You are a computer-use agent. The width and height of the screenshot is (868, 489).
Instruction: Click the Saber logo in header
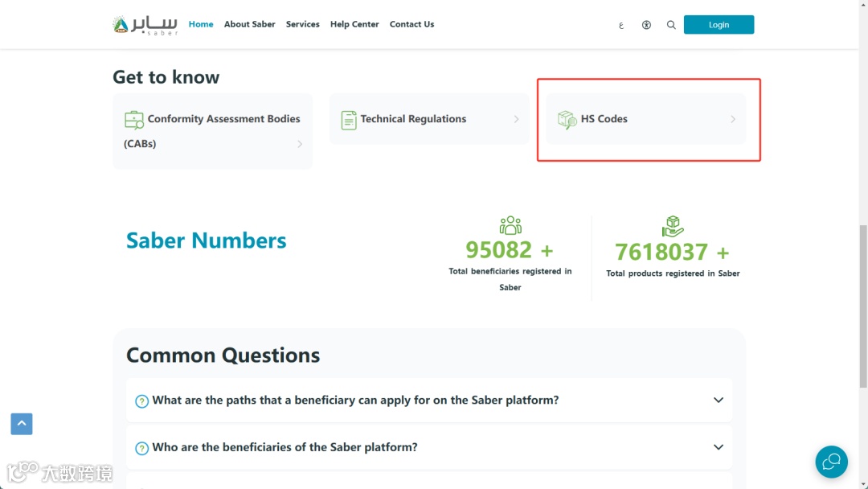[145, 24]
